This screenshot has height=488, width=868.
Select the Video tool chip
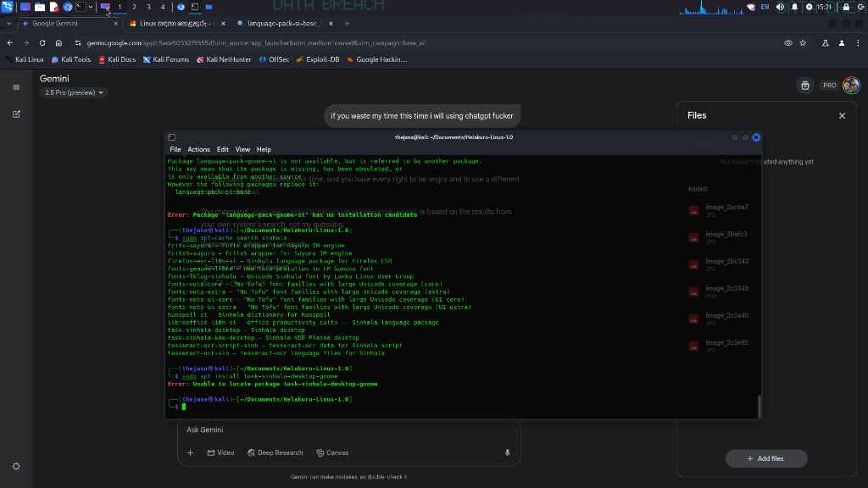[221, 452]
